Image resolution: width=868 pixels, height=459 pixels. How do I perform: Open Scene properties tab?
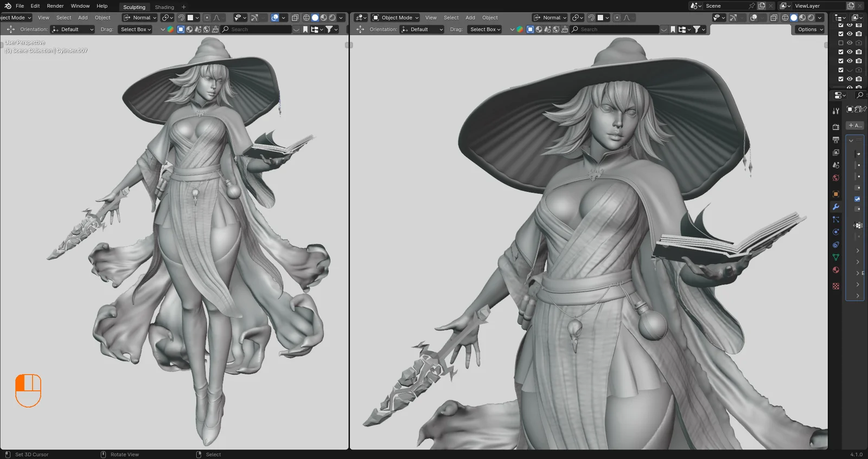click(x=836, y=165)
